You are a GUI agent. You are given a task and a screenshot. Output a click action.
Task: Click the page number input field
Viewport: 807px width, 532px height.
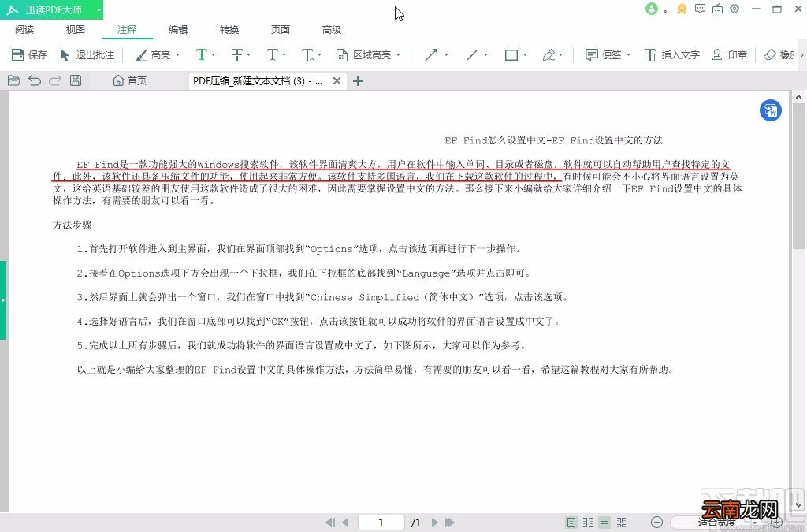click(381, 523)
